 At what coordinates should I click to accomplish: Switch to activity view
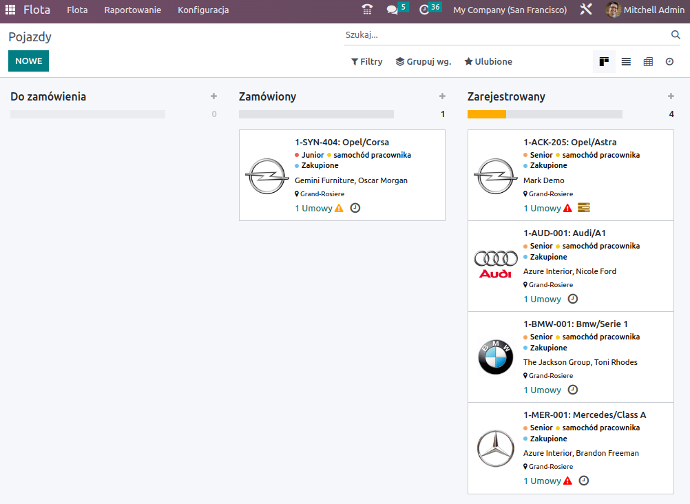click(670, 62)
